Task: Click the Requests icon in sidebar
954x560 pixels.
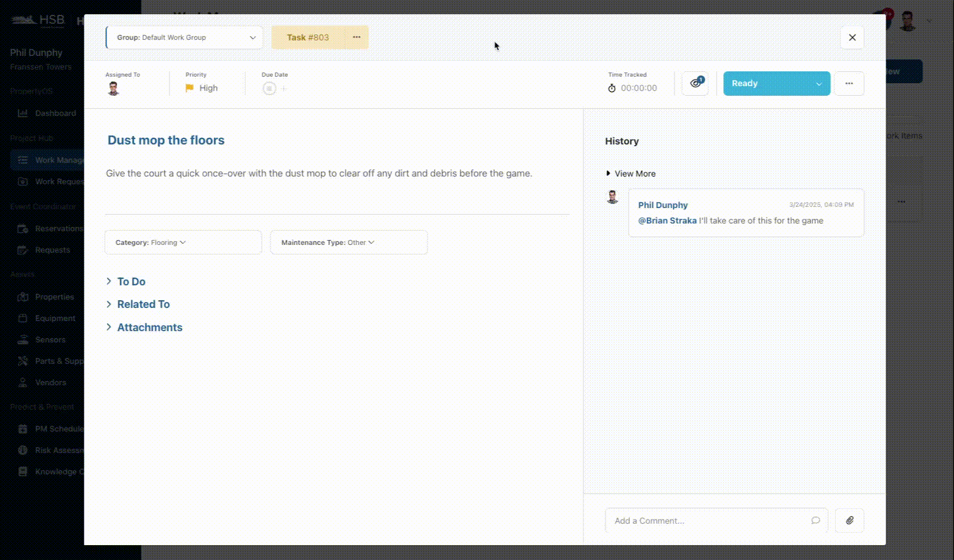Action: [23, 250]
